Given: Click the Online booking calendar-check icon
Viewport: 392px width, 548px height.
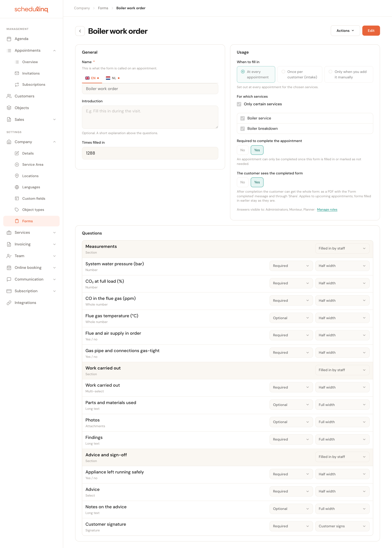Looking at the screenshot, I should [9, 268].
